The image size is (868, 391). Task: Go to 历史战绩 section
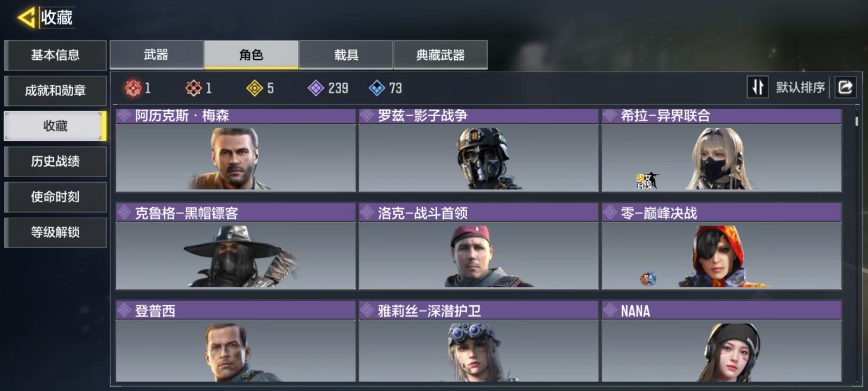pyautogui.click(x=55, y=161)
